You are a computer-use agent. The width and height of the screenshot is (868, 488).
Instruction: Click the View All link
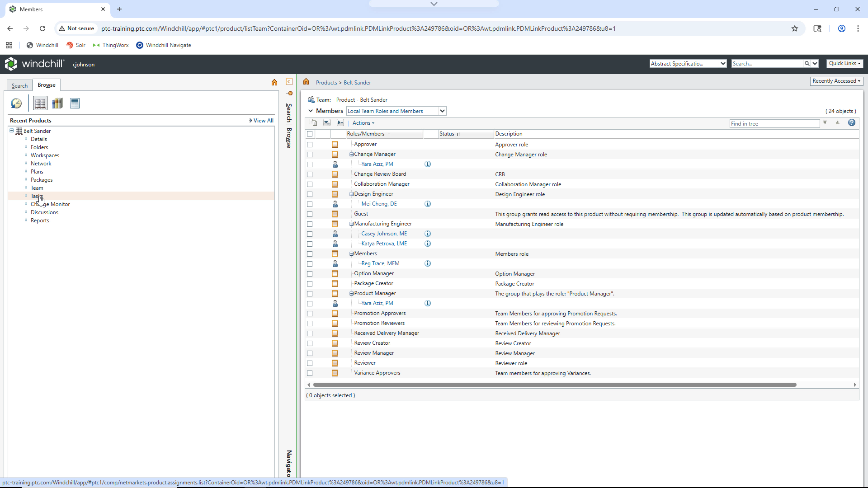(x=263, y=121)
